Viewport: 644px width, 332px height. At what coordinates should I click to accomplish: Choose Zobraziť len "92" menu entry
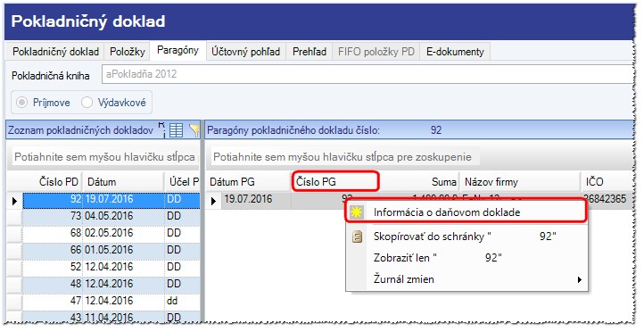pos(466,258)
